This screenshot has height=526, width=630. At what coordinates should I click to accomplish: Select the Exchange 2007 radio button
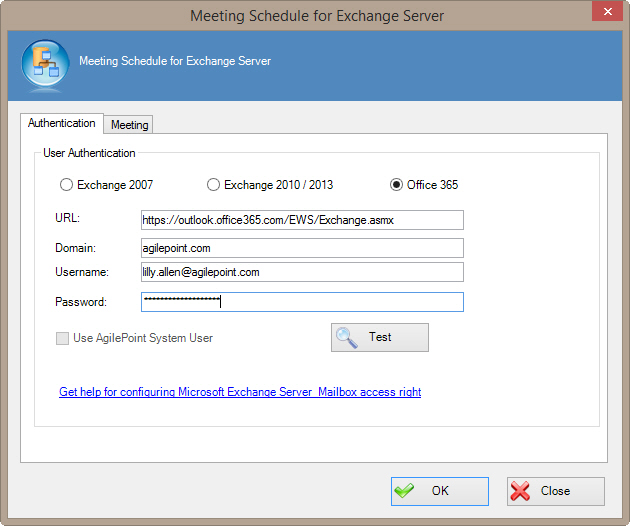pos(67,185)
